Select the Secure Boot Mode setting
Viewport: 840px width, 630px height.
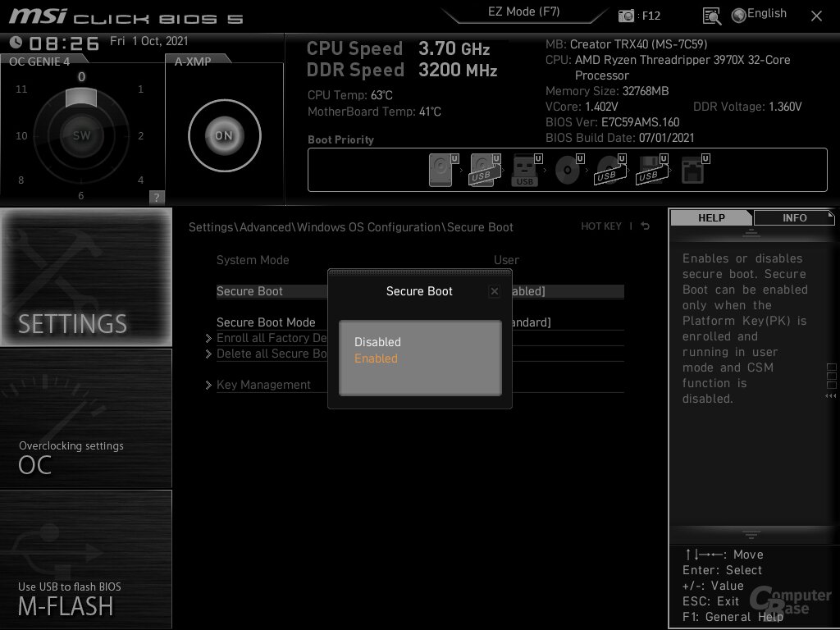click(x=420, y=322)
